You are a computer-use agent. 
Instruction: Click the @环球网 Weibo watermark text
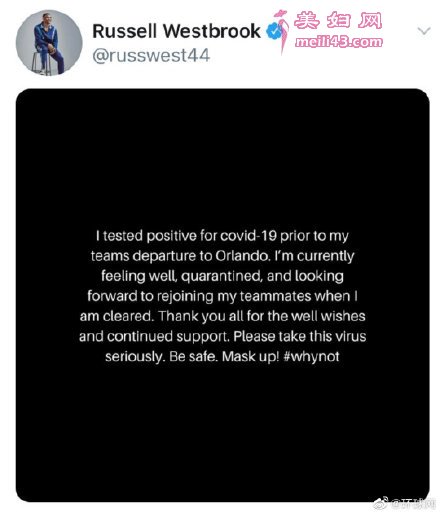click(414, 503)
